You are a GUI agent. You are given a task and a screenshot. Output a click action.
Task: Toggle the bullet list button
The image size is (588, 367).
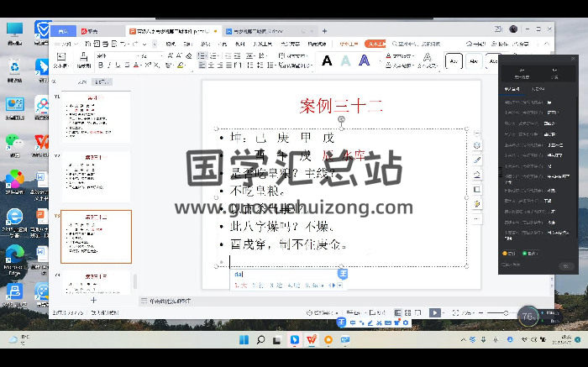202,56
